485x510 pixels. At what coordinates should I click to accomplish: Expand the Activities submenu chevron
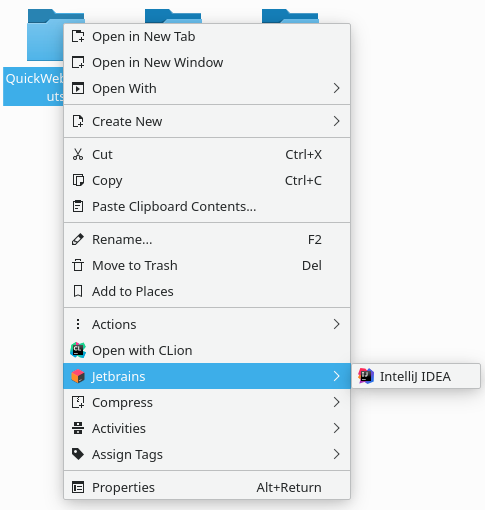pos(336,428)
